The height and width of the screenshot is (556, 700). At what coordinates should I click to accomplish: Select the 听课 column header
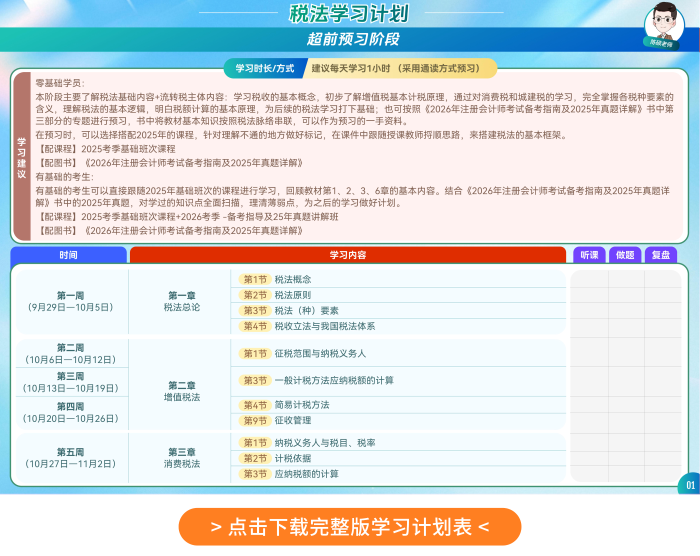[589, 255]
